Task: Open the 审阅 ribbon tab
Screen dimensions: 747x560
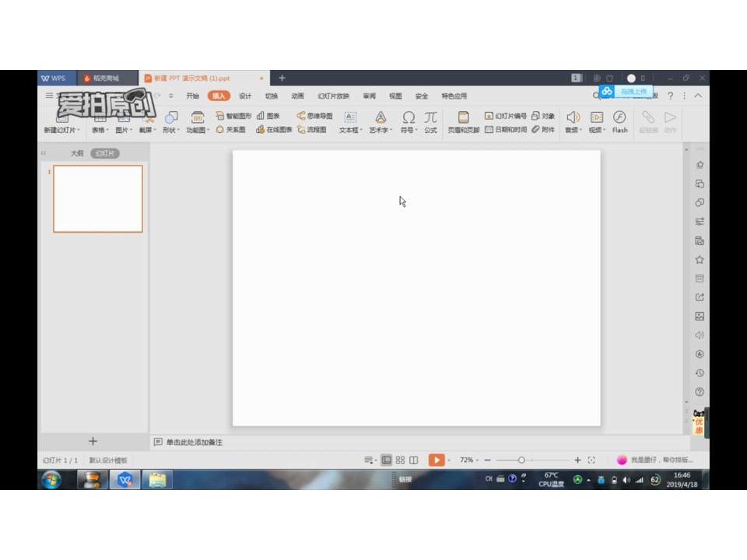Action: (x=369, y=96)
